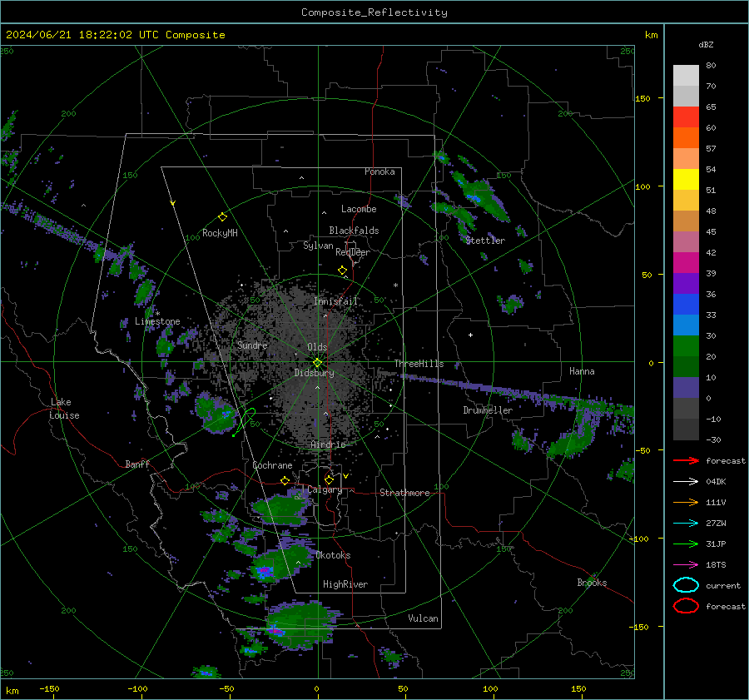Click the 150 tick on right axis
749x700 pixels.
pyautogui.click(x=643, y=98)
